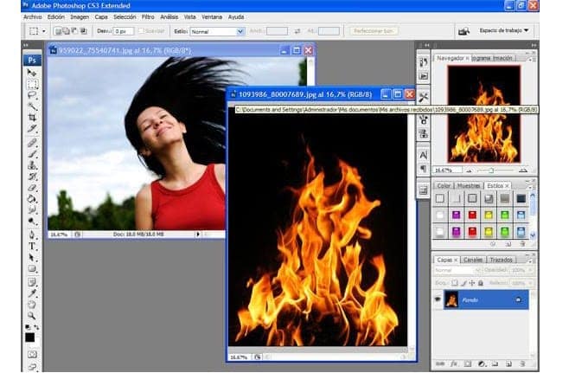
Task: Select the Paint Bucket tool
Action: pos(32,198)
